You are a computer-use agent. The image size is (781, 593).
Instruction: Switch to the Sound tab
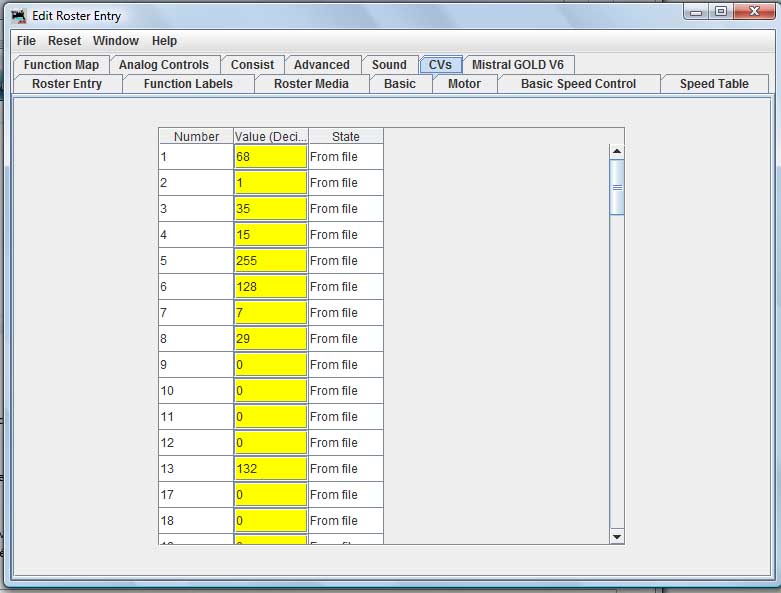point(389,65)
